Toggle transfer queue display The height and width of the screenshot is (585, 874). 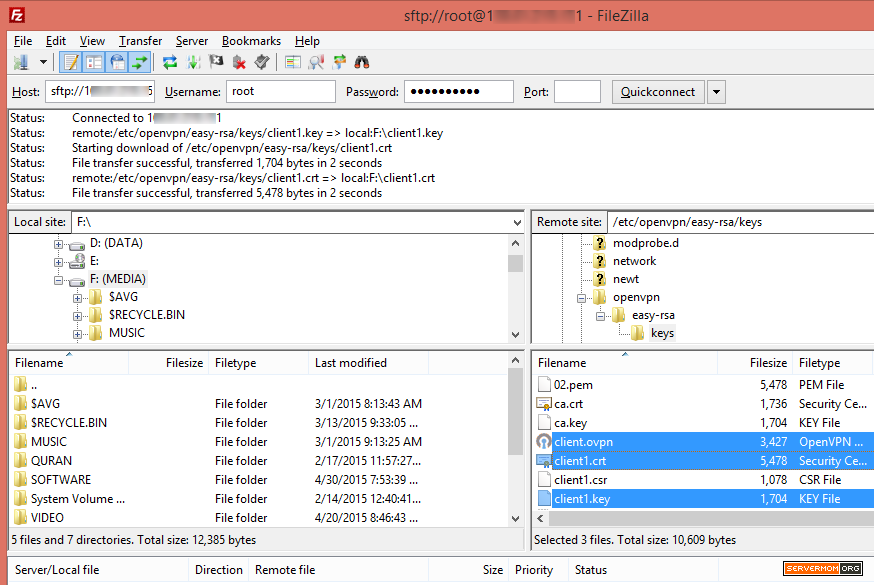139,62
